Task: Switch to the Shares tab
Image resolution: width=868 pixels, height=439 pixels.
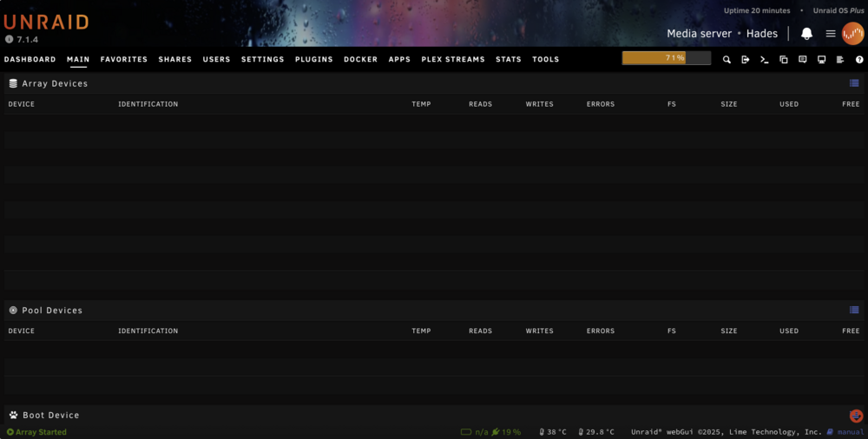Action: pos(175,59)
